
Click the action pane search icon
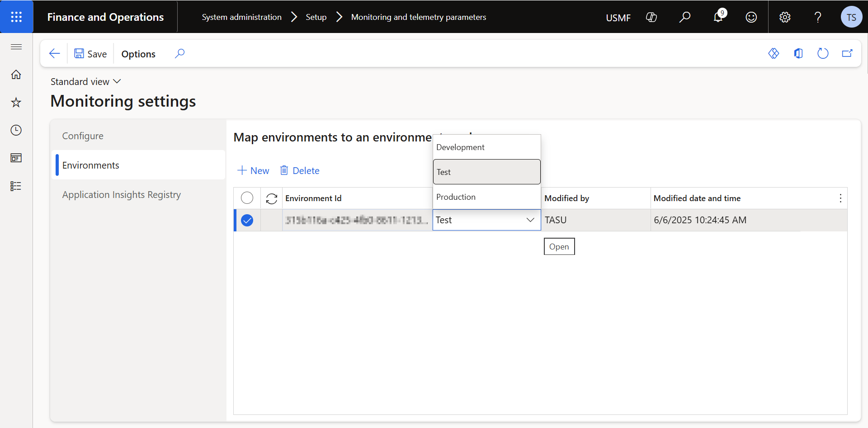(x=179, y=53)
